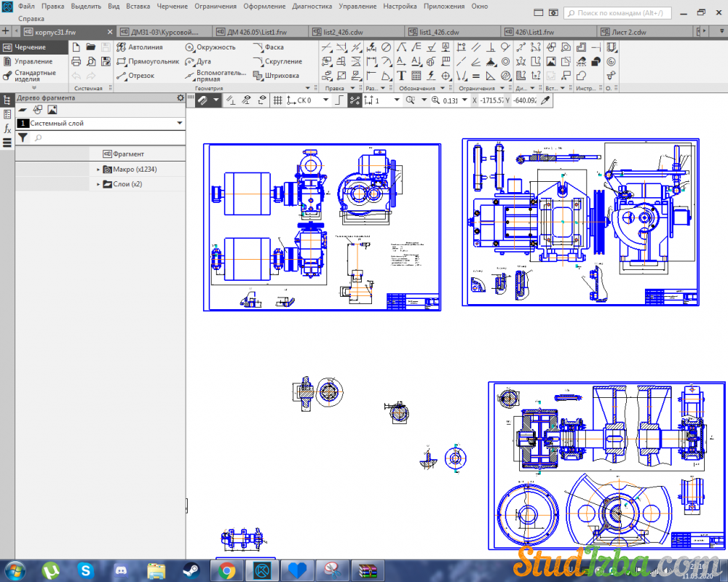Expand the Макро (x1234) tree node
The height and width of the screenshot is (582, 728).
[x=98, y=170]
